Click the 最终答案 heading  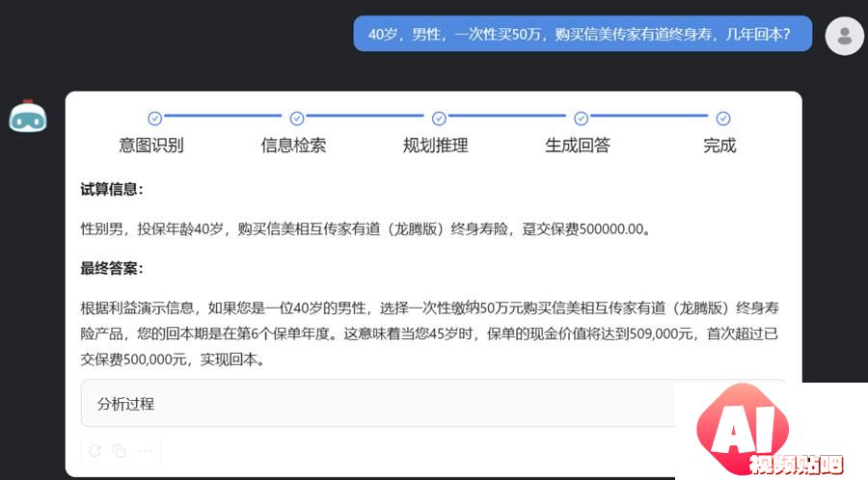112,268
